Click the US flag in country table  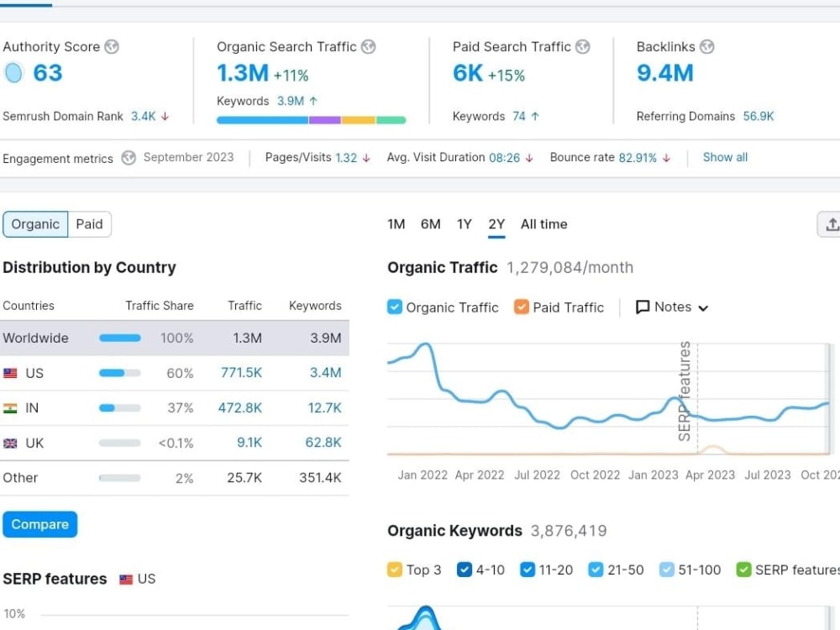pyautogui.click(x=10, y=373)
